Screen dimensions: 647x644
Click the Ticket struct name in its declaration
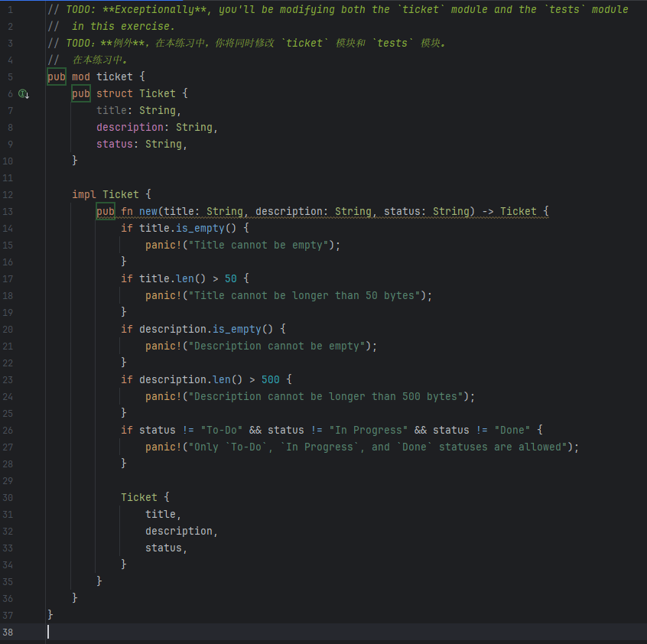(x=157, y=93)
